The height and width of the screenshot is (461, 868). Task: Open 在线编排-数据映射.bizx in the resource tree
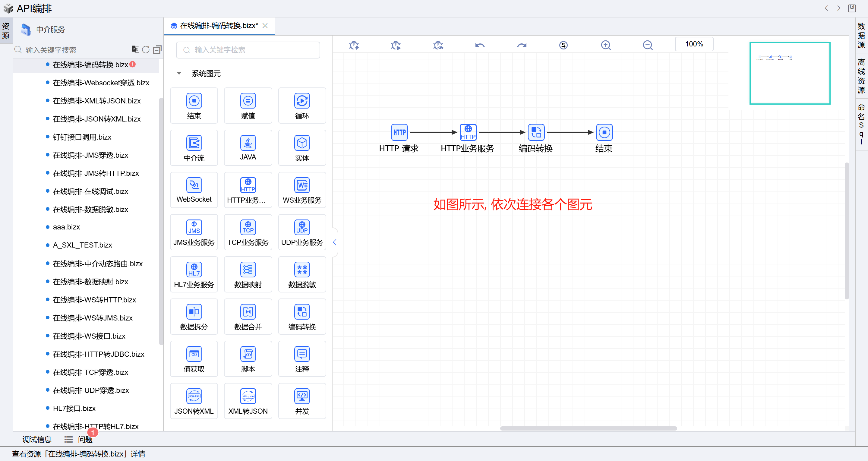click(90, 282)
